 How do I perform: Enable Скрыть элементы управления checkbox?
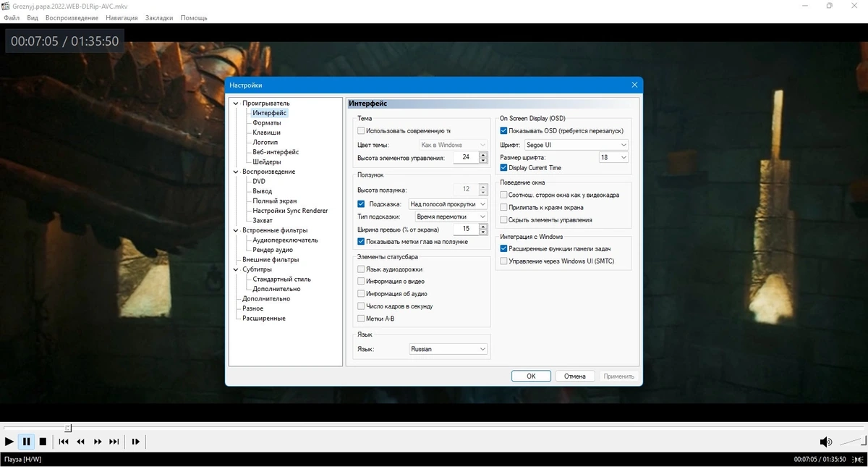pyautogui.click(x=504, y=219)
